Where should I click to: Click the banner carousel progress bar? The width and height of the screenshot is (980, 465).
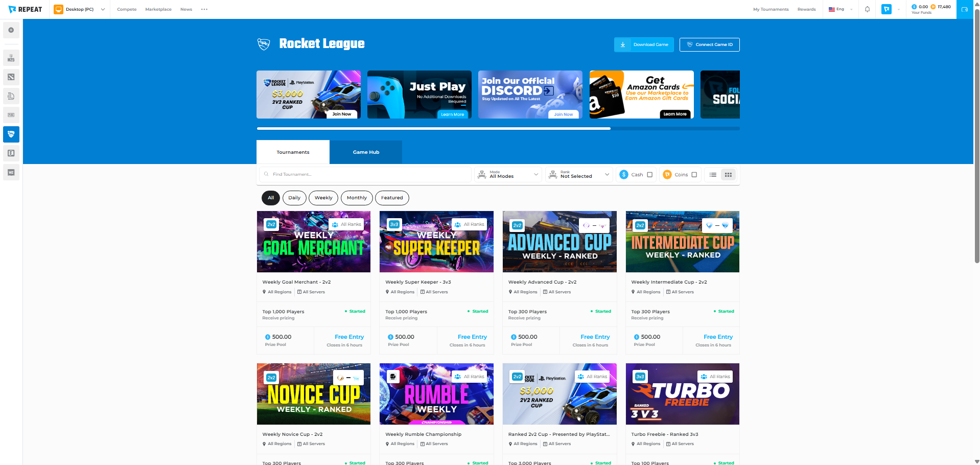pyautogui.click(x=498, y=128)
